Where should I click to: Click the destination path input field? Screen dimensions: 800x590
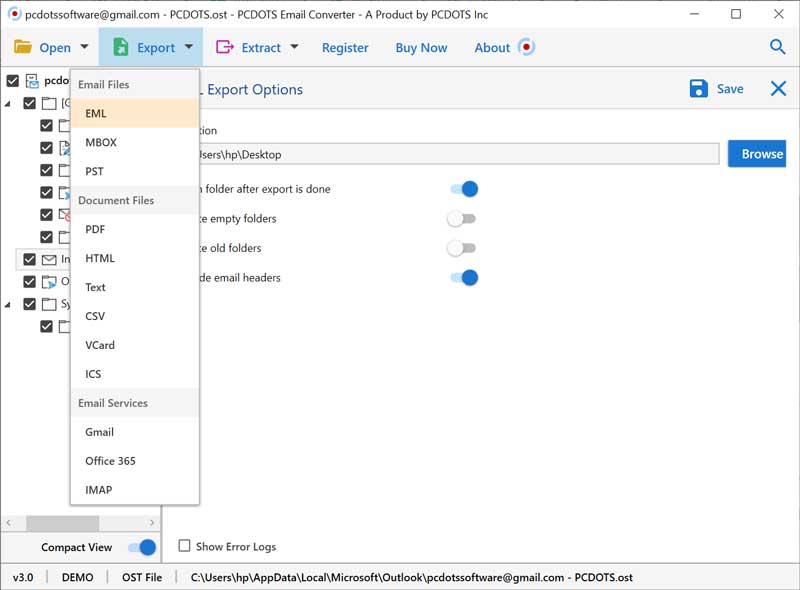click(x=458, y=154)
